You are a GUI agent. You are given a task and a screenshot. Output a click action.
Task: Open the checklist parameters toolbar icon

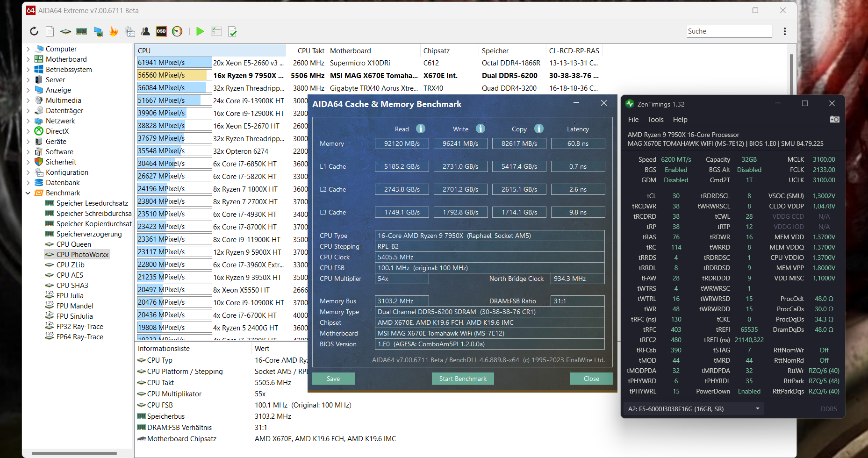216,31
